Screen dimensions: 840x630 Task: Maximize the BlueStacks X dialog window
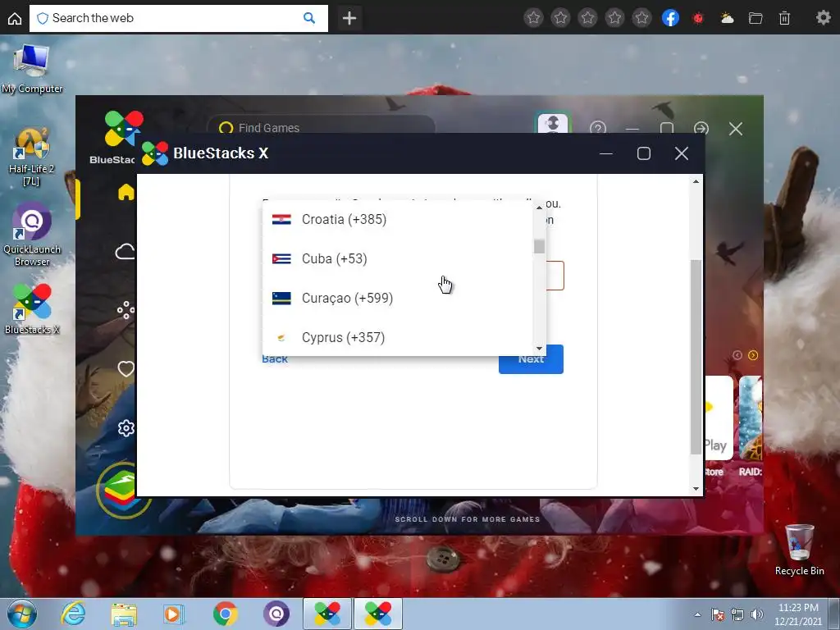[x=643, y=153]
